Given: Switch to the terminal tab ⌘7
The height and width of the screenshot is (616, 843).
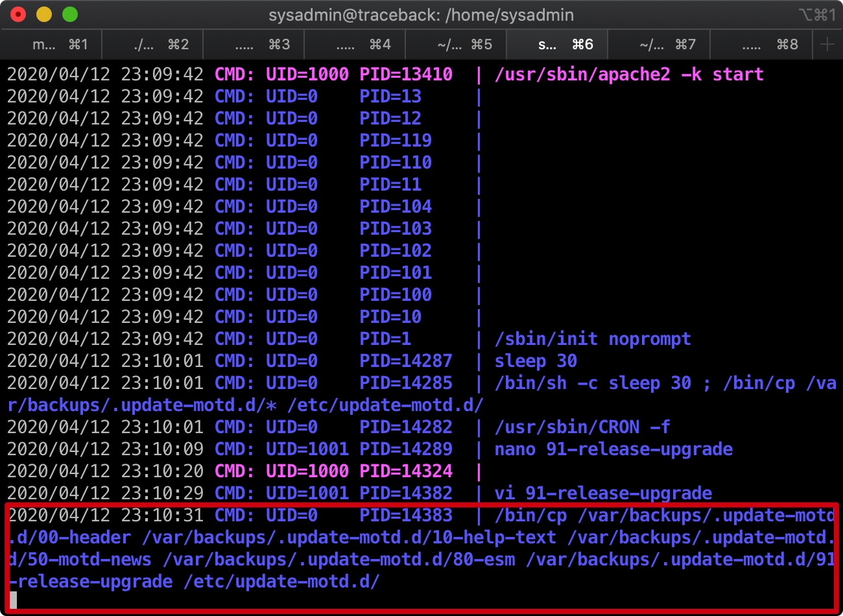Looking at the screenshot, I should point(659,45).
